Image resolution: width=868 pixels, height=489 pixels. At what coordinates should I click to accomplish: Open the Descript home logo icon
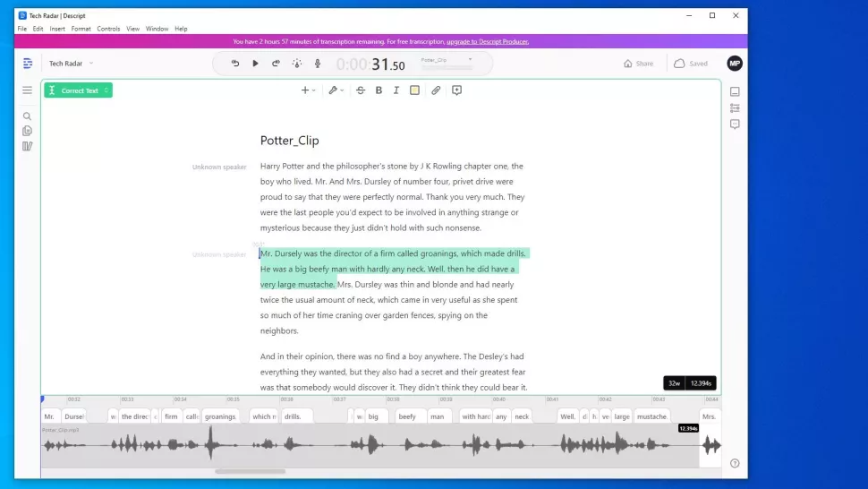pyautogui.click(x=28, y=64)
